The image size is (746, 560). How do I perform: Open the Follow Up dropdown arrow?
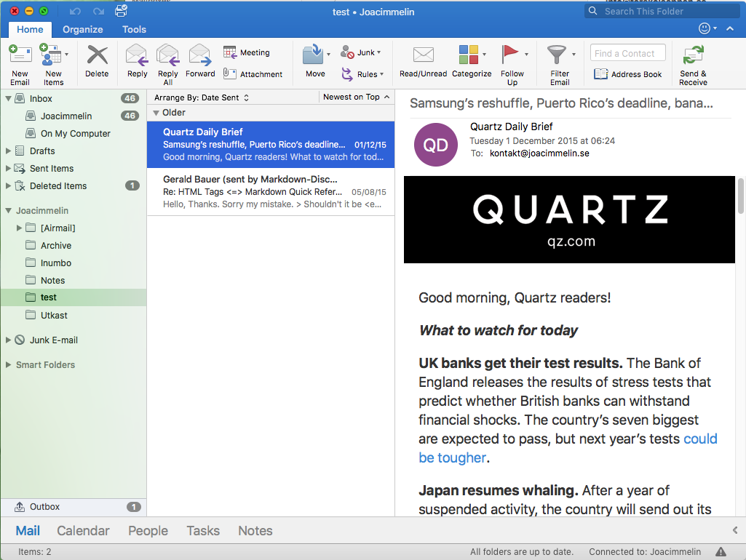click(x=526, y=55)
